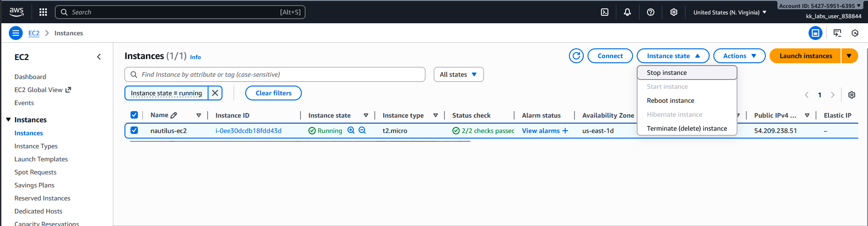
Task: Sort by Name column arrow
Action: click(x=199, y=115)
